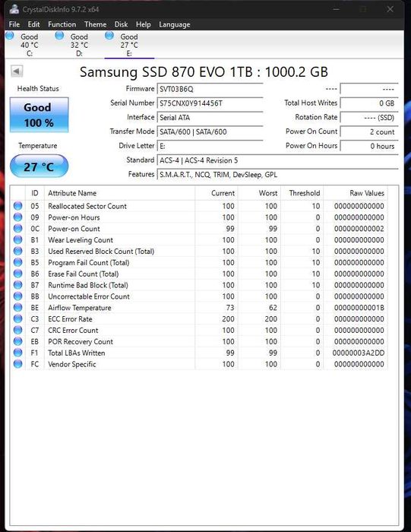The width and height of the screenshot is (411, 532).
Task: Click the status orb for Wear Leveling Count
Action: (x=18, y=240)
